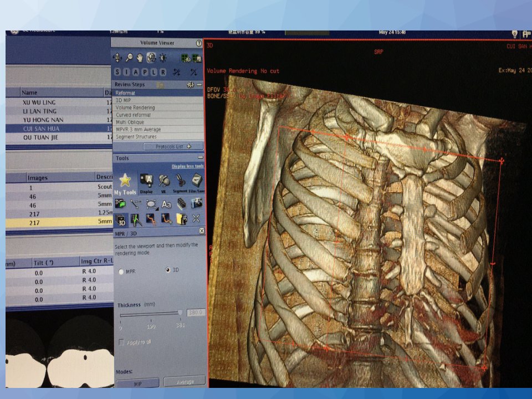Choose the 3D MIP review step

[157, 100]
